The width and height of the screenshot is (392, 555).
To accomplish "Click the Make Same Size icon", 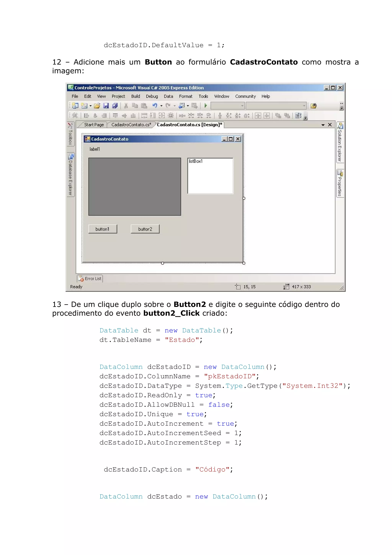I will [162, 115].
